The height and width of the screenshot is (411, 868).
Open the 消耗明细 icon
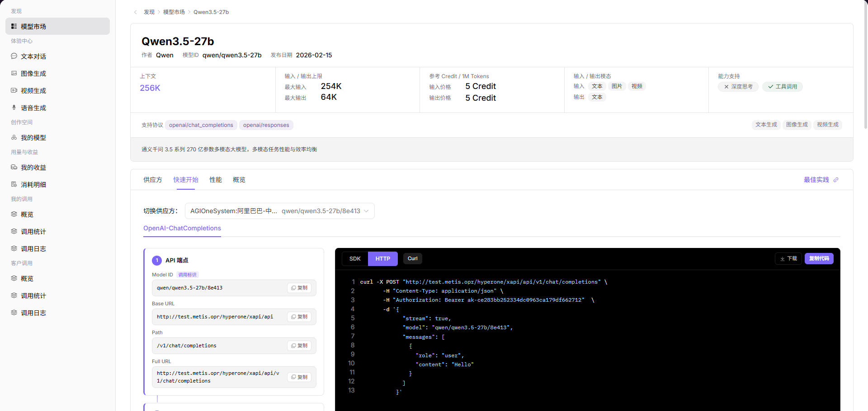click(14, 184)
